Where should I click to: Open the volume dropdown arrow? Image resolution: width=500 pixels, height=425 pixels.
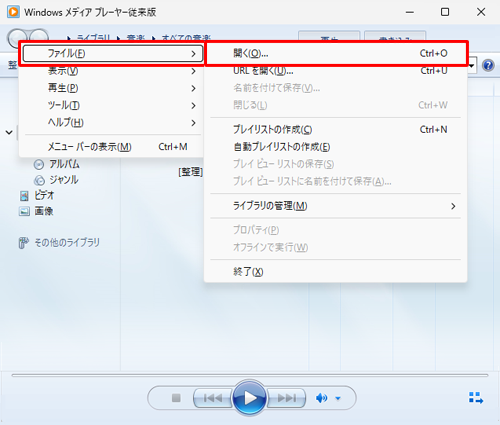pos(338,398)
